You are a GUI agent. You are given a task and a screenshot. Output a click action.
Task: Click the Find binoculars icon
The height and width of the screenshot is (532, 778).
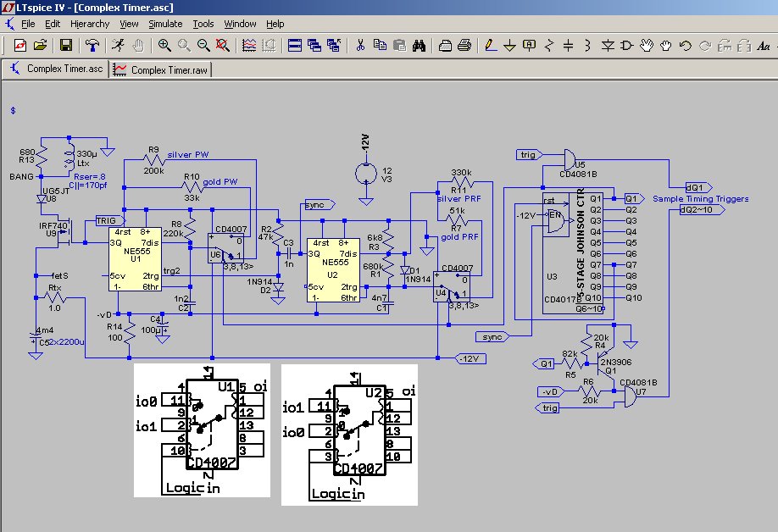[419, 46]
